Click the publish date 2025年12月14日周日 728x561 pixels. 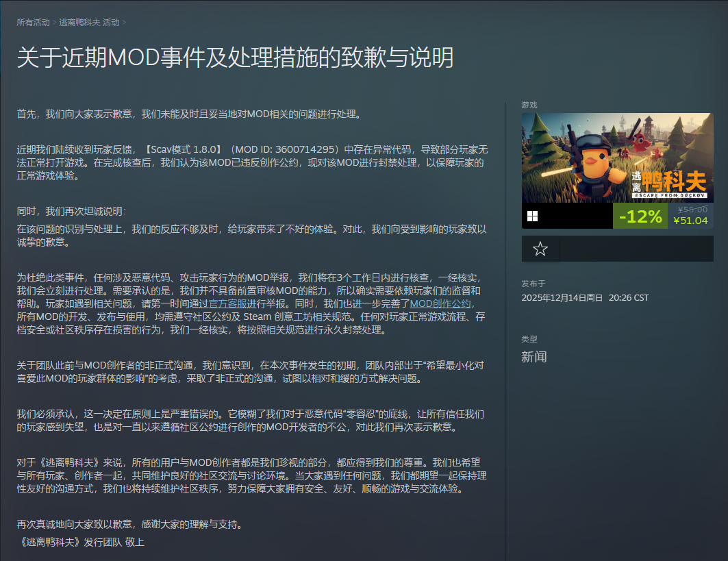tap(562, 298)
